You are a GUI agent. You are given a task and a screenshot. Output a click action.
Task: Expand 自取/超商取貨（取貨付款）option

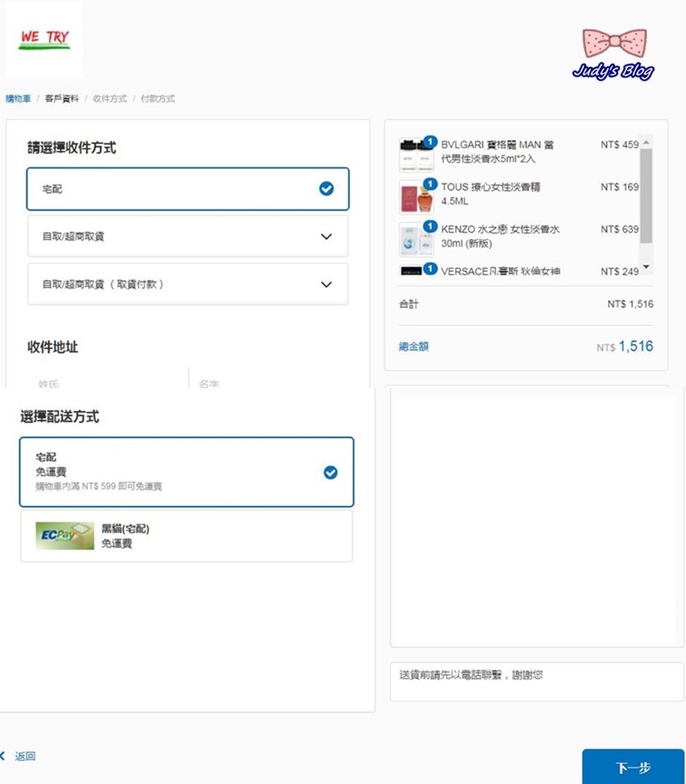click(x=188, y=285)
